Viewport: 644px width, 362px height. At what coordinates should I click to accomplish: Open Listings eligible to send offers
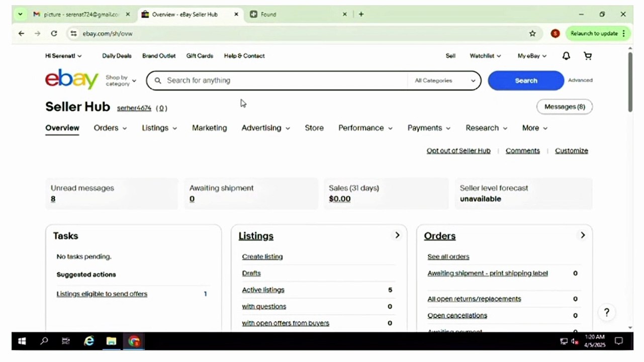pyautogui.click(x=102, y=294)
